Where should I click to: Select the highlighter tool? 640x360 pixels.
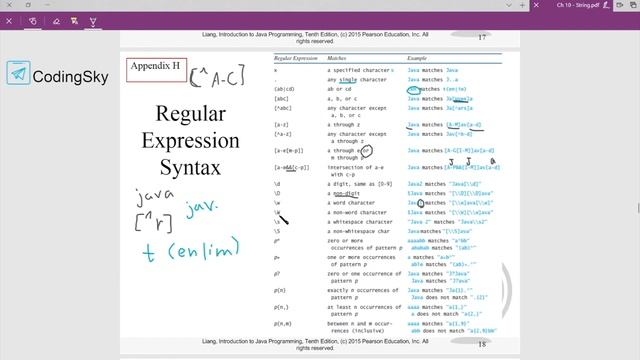(x=74, y=21)
